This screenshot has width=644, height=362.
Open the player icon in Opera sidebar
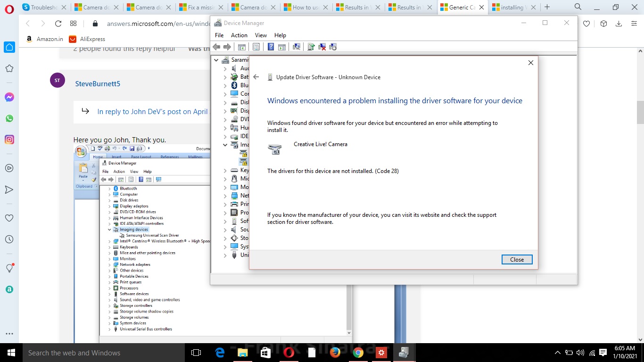click(9, 168)
